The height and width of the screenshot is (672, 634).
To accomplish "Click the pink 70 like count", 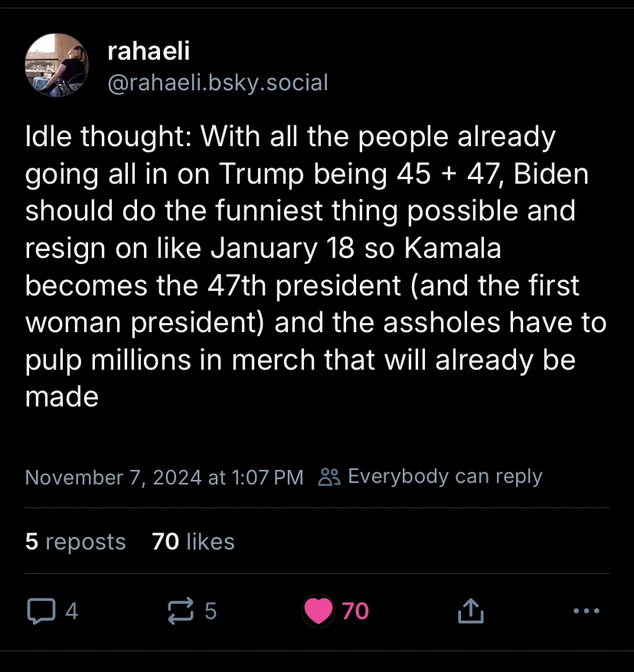I will 355,611.
